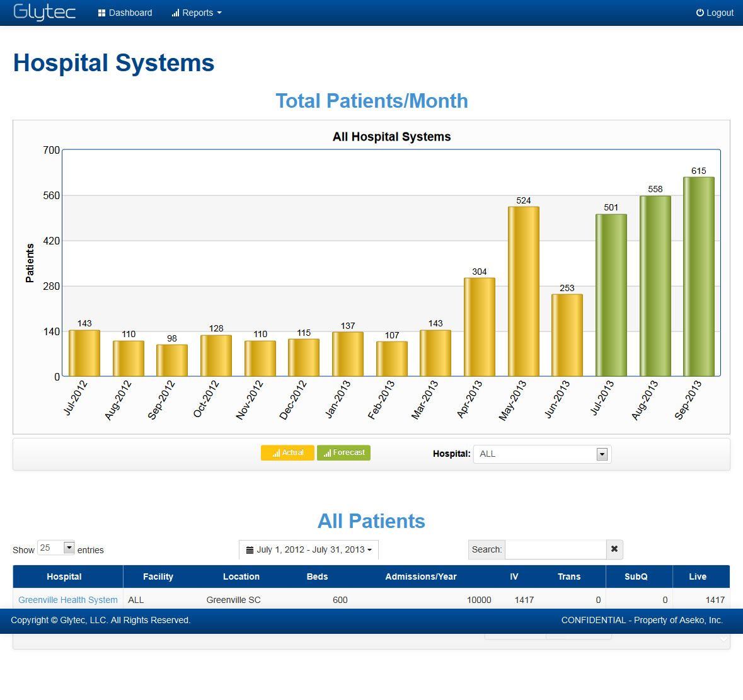Viewport: 743px width, 700px height.
Task: Click the Reports bar chart icon
Action: [175, 13]
